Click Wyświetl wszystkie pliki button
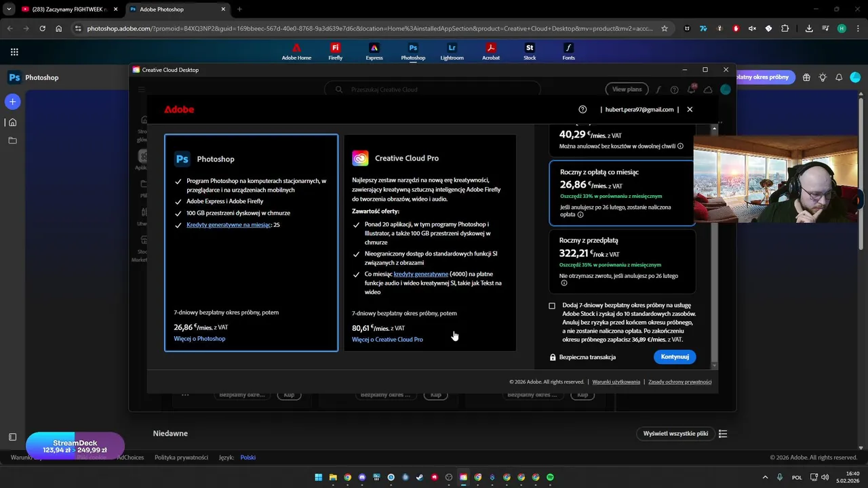The width and height of the screenshot is (868, 488). (x=676, y=434)
